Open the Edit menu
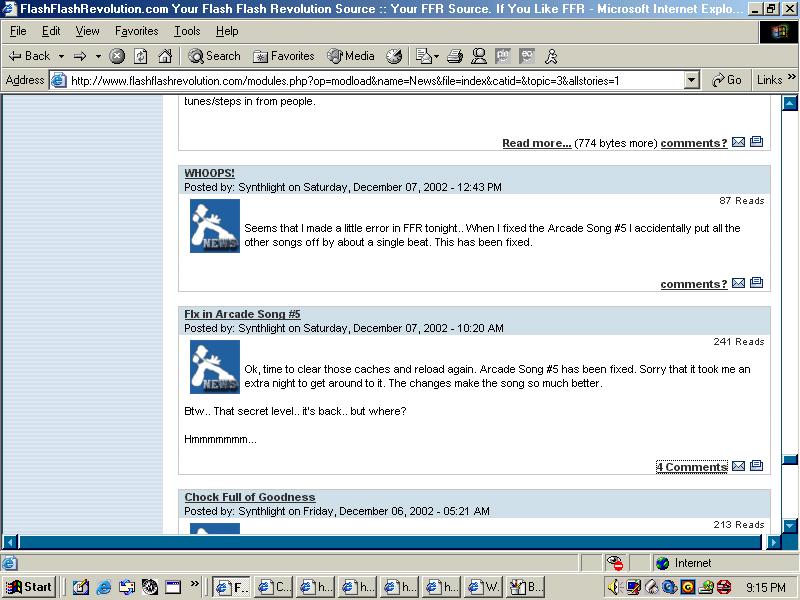 click(51, 31)
